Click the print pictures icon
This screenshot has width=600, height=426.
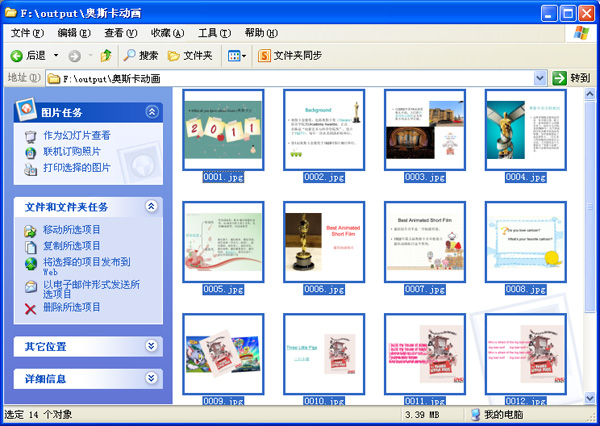tap(30, 169)
